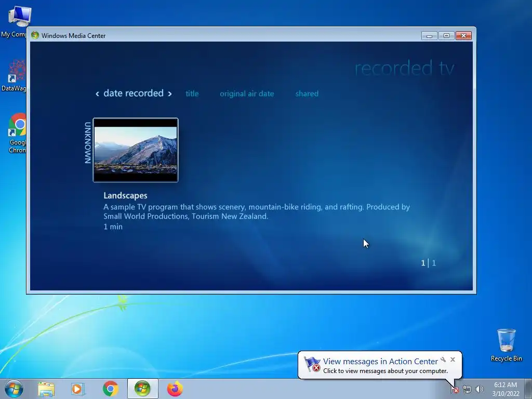This screenshot has width=532, height=399.
Task: Select the DataWagon desktop shortcut
Action: (15, 75)
